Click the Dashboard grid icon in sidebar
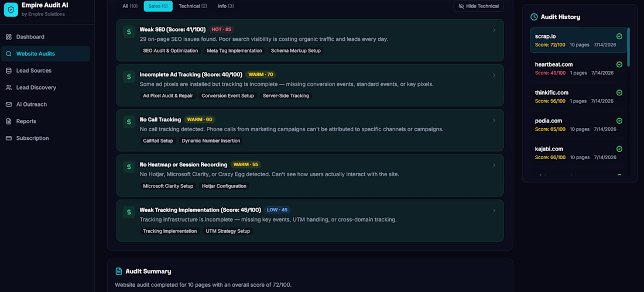The height and width of the screenshot is (292, 644). click(x=9, y=37)
